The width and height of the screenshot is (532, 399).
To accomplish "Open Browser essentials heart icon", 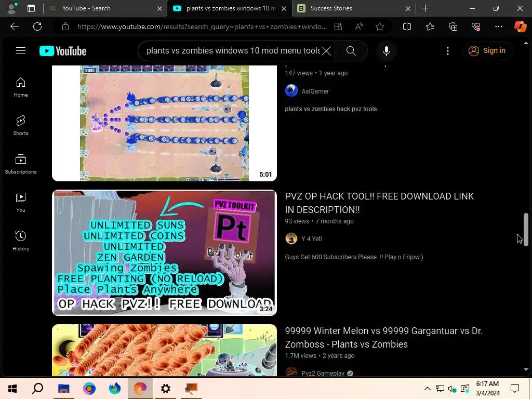I will (476, 26).
